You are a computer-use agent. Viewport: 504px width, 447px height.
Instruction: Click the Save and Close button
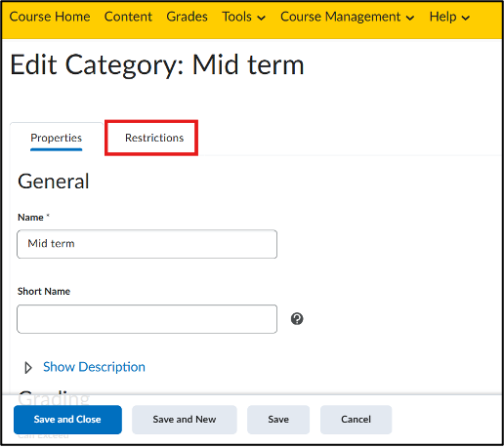(x=67, y=420)
